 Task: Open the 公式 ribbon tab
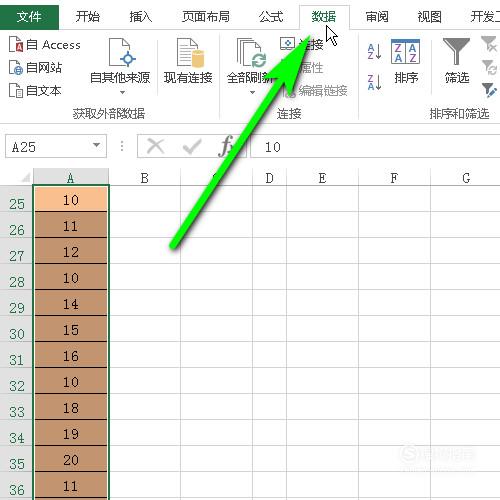click(x=271, y=17)
